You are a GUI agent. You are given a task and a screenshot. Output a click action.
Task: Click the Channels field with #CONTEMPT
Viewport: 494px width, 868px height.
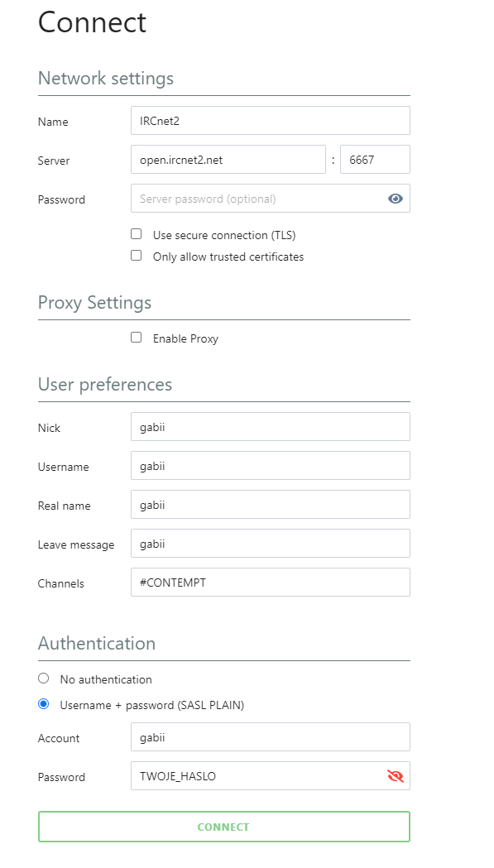tap(271, 583)
